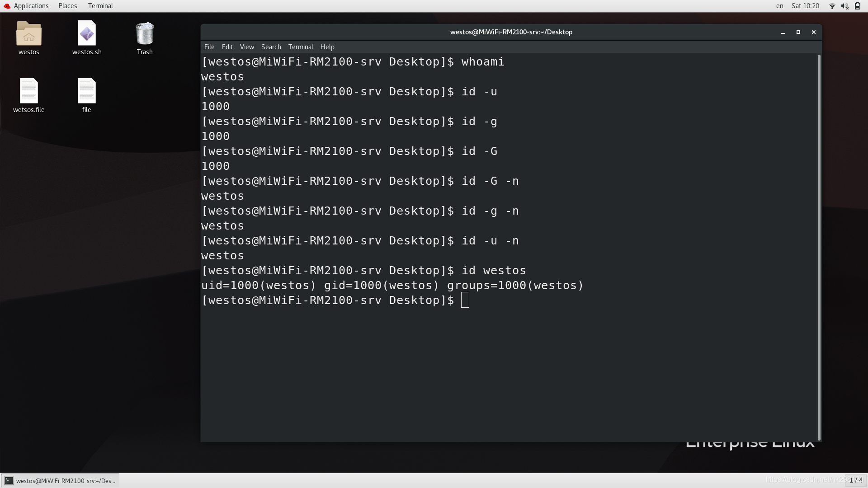Select the desktop document named file
The height and width of the screenshot is (488, 868).
click(x=87, y=91)
